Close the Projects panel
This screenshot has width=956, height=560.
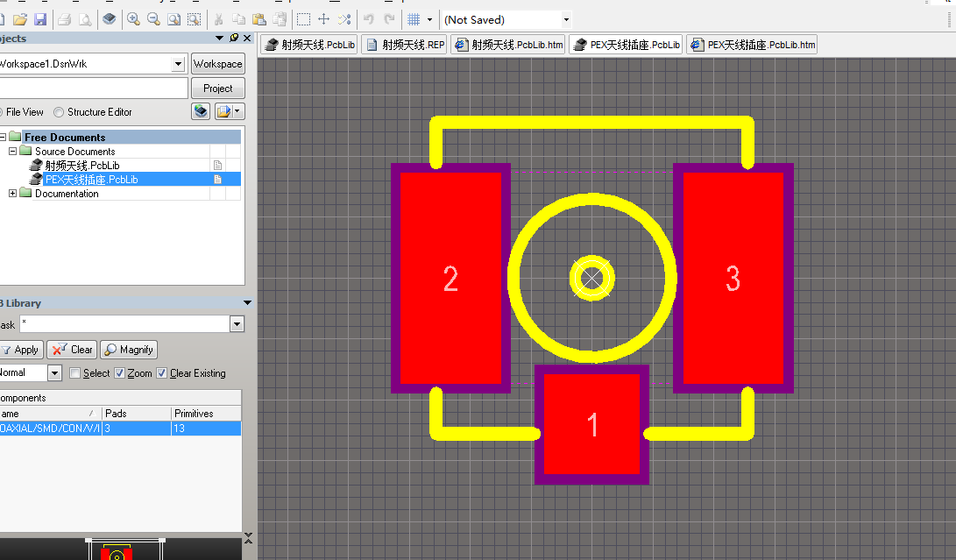coord(247,38)
